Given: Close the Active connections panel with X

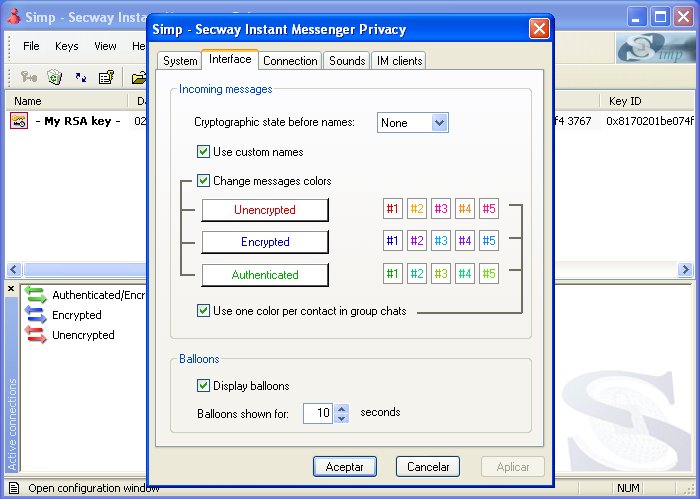Looking at the screenshot, I should pos(11,289).
